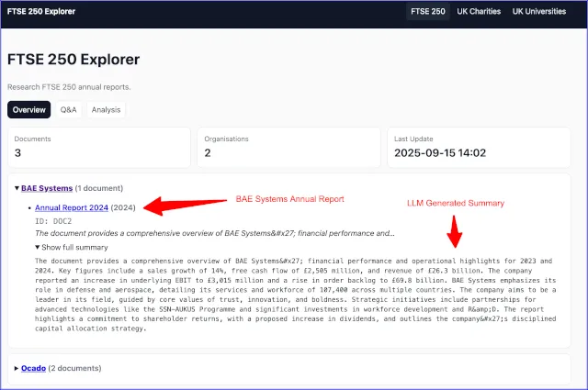Switch to the Q&A tab

pos(69,110)
